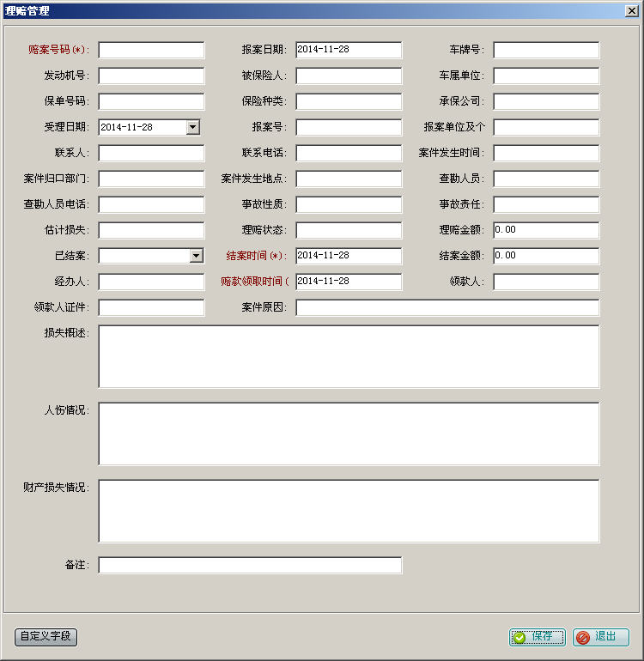Focus the 联系人 text field
This screenshot has width=644, height=661.
pos(151,153)
